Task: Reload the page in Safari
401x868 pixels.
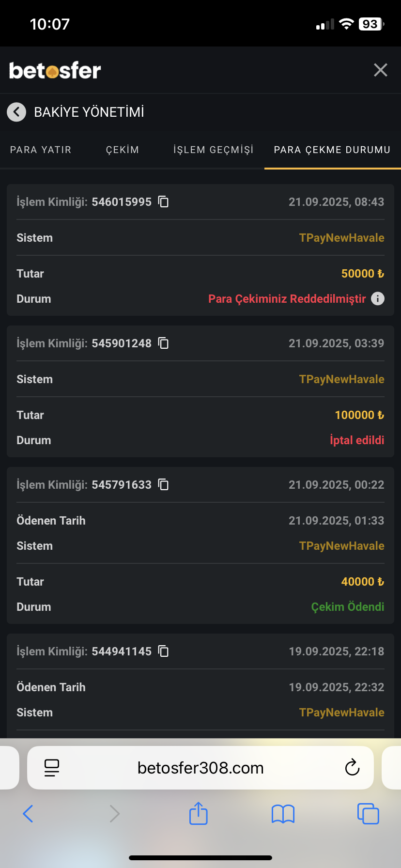Action: (352, 768)
